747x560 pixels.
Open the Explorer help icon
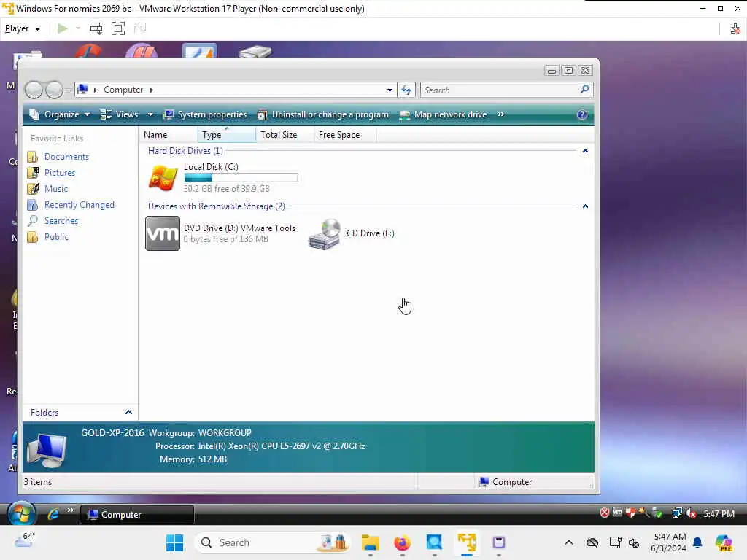click(x=581, y=114)
